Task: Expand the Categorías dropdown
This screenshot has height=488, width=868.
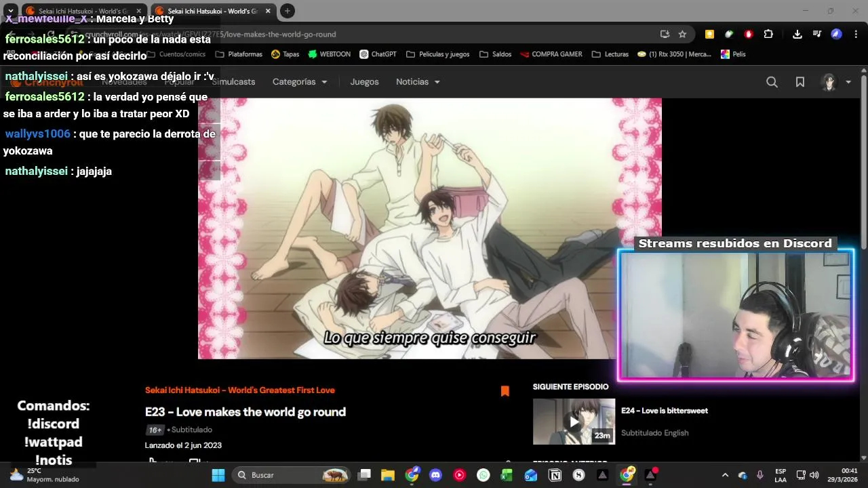Action: pyautogui.click(x=300, y=82)
